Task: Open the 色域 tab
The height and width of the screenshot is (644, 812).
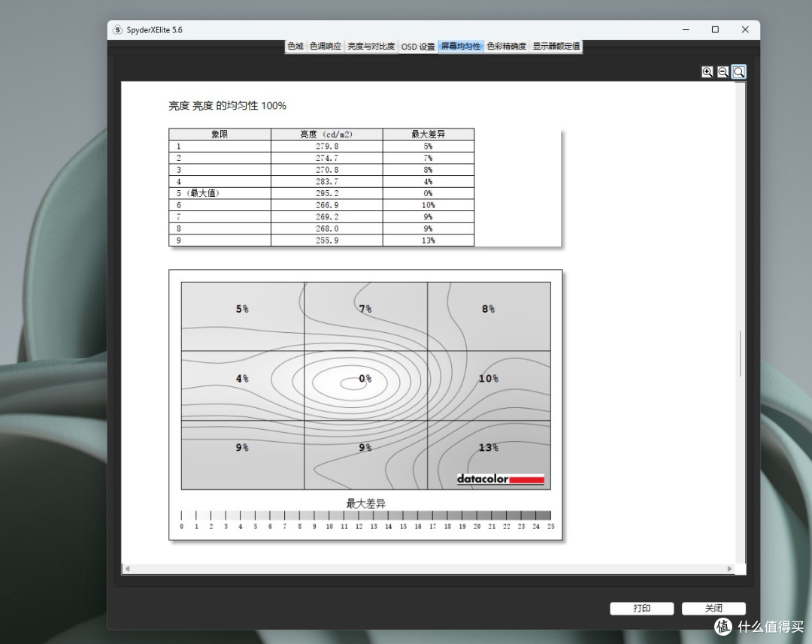Action: (295, 46)
